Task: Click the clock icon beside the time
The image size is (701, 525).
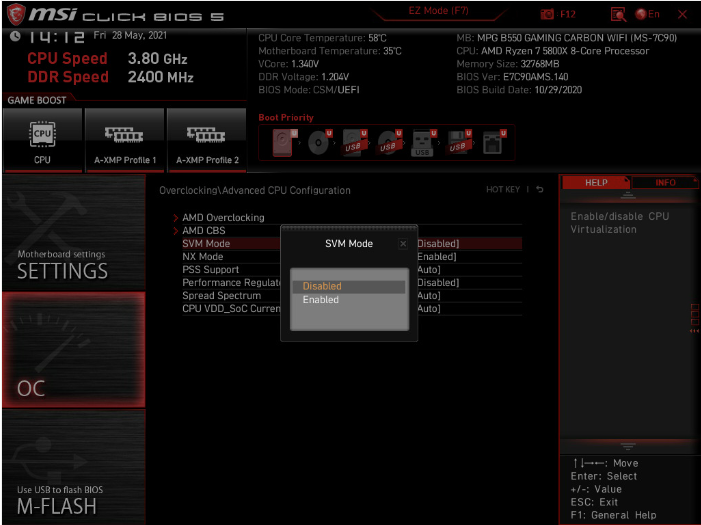Action: pyautogui.click(x=15, y=36)
